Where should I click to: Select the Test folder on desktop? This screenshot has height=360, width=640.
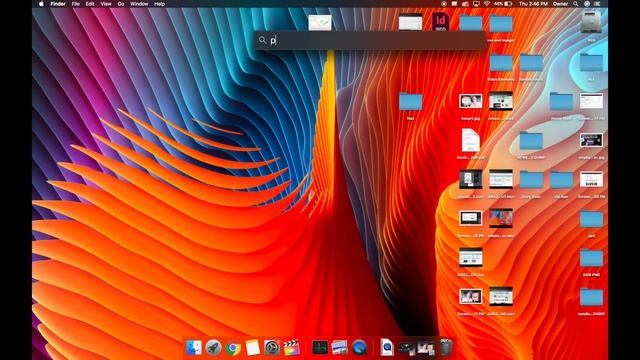click(410, 102)
